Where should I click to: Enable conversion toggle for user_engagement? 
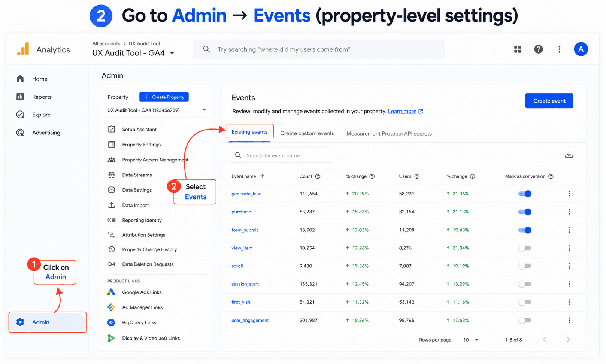pyautogui.click(x=525, y=320)
